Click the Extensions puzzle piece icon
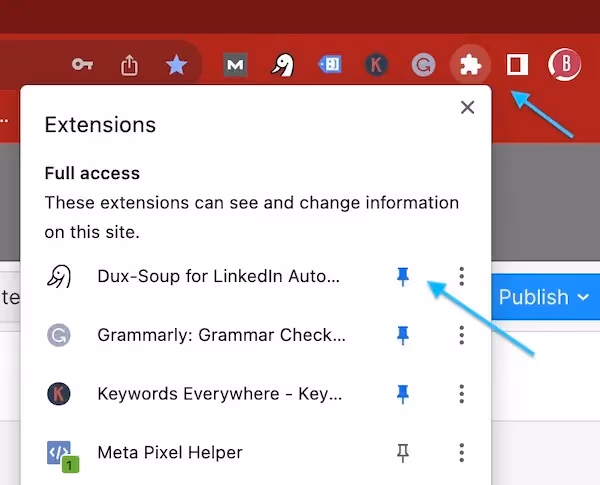 tap(470, 65)
